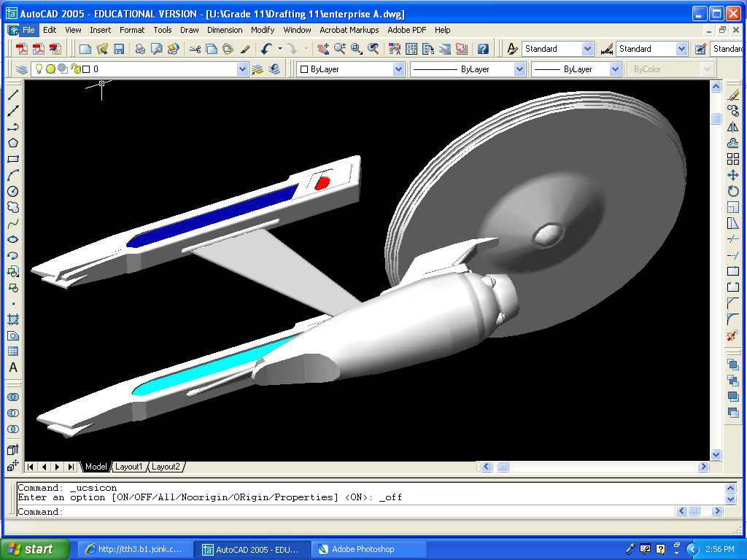Viewport: 747px width, 560px height.
Task: Open the Dimension menu
Action: pos(225,30)
